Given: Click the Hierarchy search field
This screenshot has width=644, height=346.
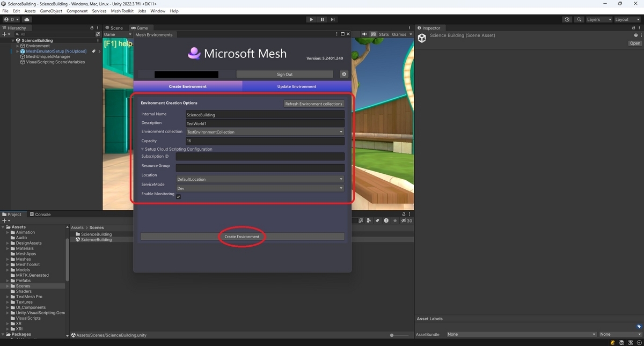Looking at the screenshot, I should (x=54, y=34).
